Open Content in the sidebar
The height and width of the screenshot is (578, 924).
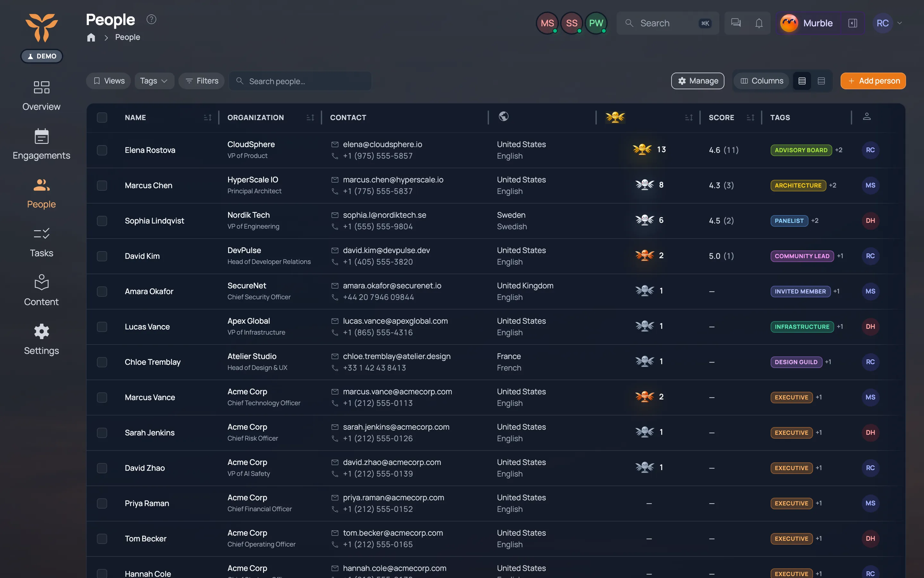[42, 291]
